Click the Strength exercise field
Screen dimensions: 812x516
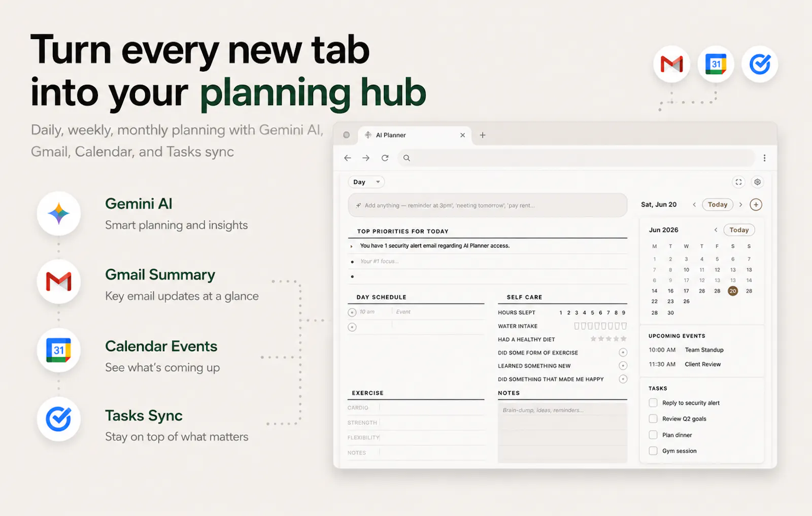click(x=431, y=423)
